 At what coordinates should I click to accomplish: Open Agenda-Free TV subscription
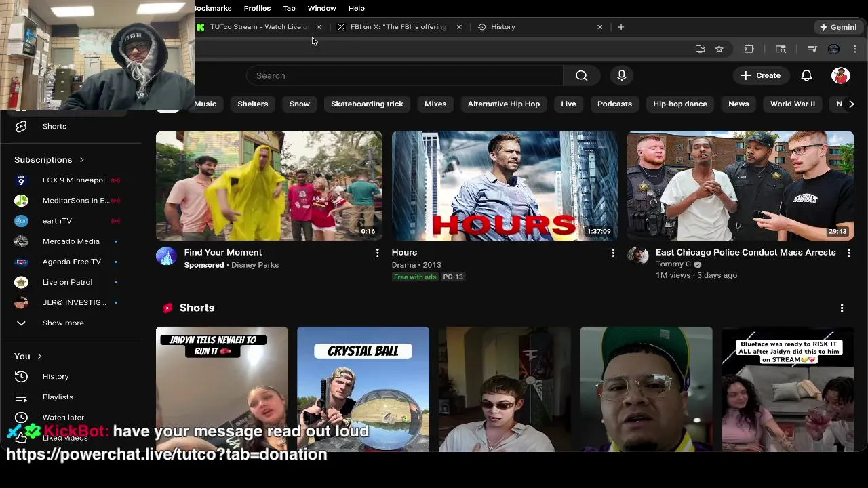coord(71,262)
